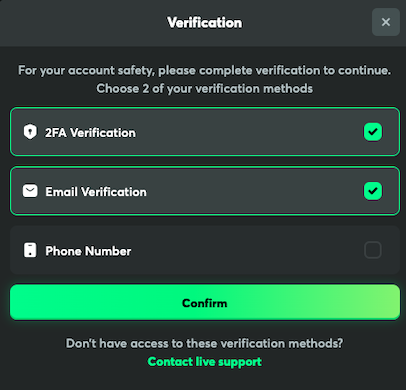Click the green Confirm button
The height and width of the screenshot is (390, 406).
click(205, 302)
